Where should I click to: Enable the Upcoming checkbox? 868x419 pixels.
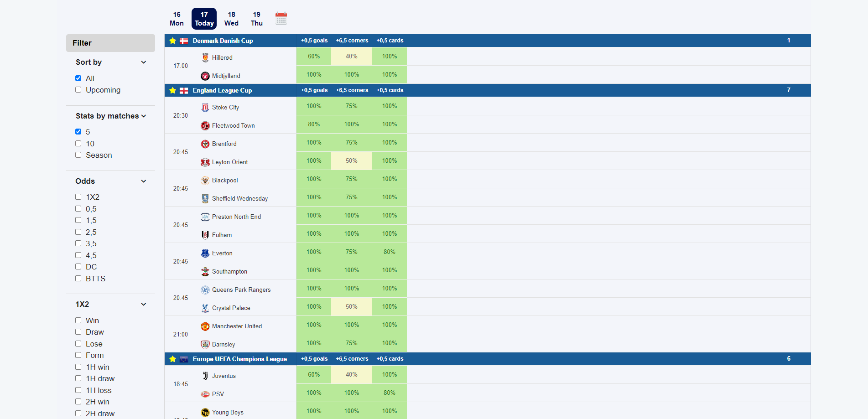(78, 90)
